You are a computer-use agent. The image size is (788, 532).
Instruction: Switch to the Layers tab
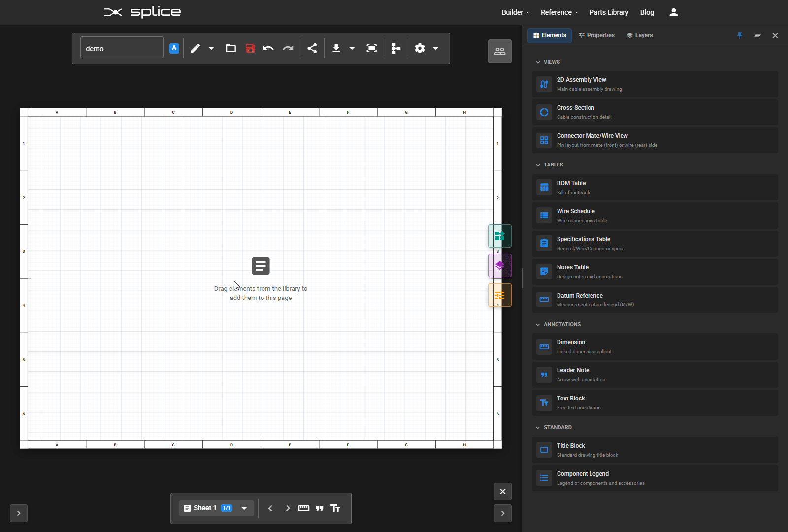[640, 35]
